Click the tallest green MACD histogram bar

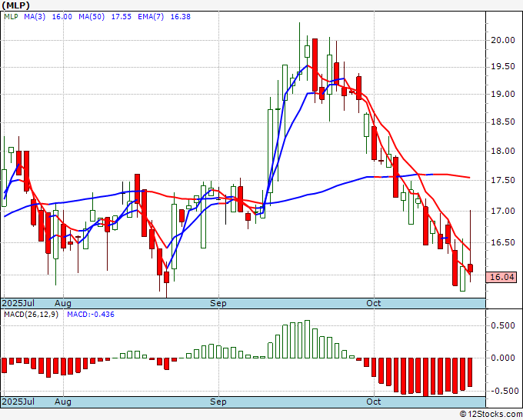coord(307,339)
